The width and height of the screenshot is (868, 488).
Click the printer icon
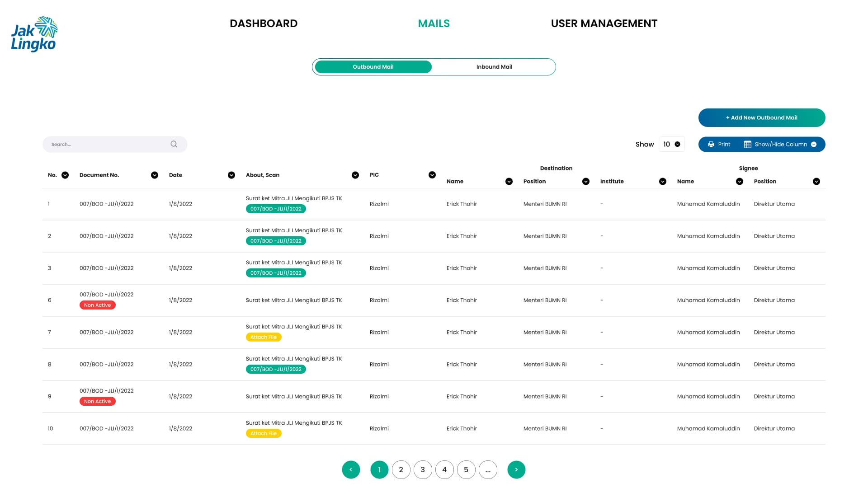tap(711, 145)
